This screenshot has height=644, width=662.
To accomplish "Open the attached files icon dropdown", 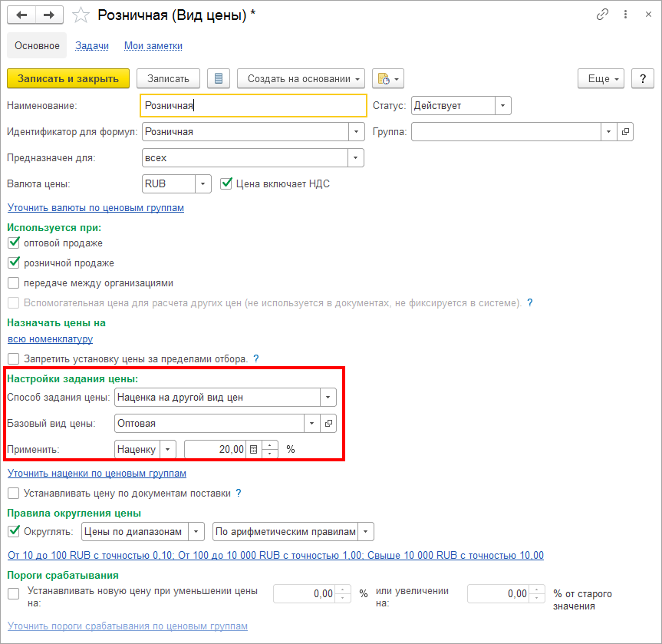I will [x=387, y=78].
